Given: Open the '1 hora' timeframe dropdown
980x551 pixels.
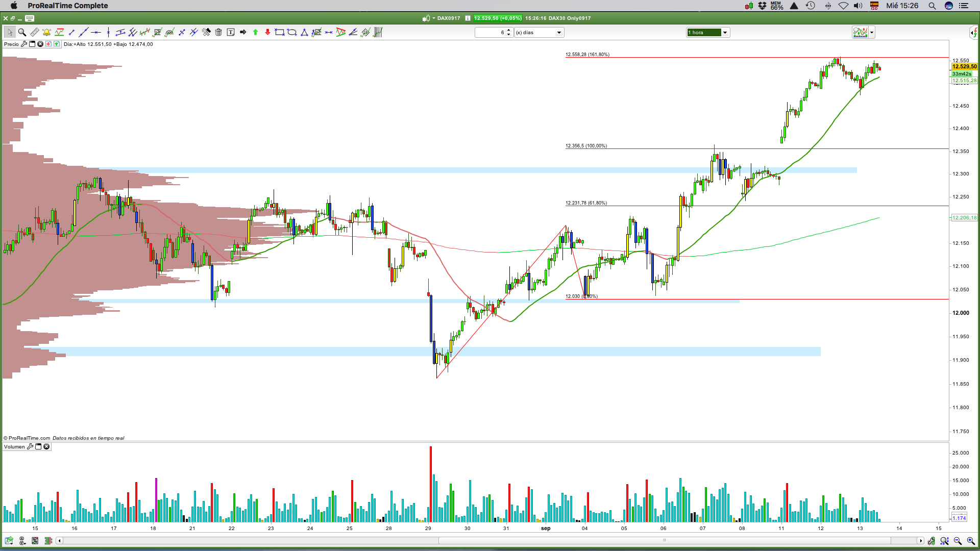Looking at the screenshot, I should coord(725,33).
